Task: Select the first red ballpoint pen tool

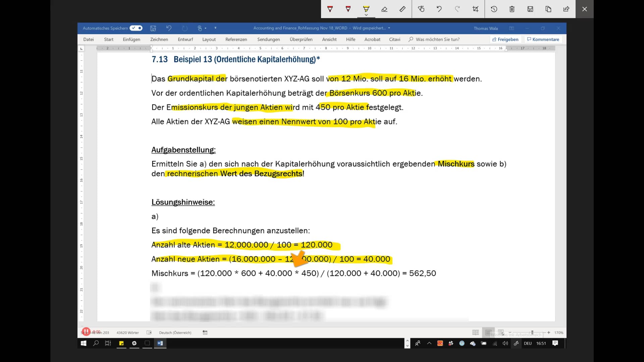Action: 330,9
